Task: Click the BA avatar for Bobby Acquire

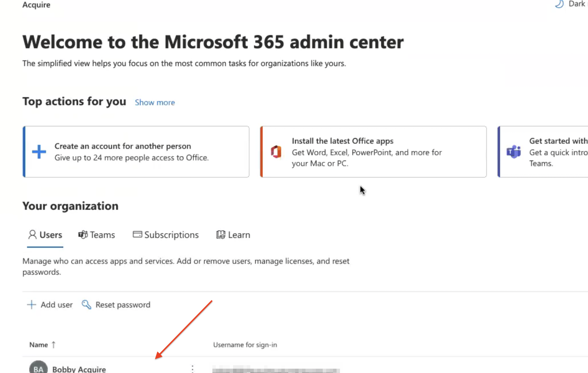Action: [39, 367]
